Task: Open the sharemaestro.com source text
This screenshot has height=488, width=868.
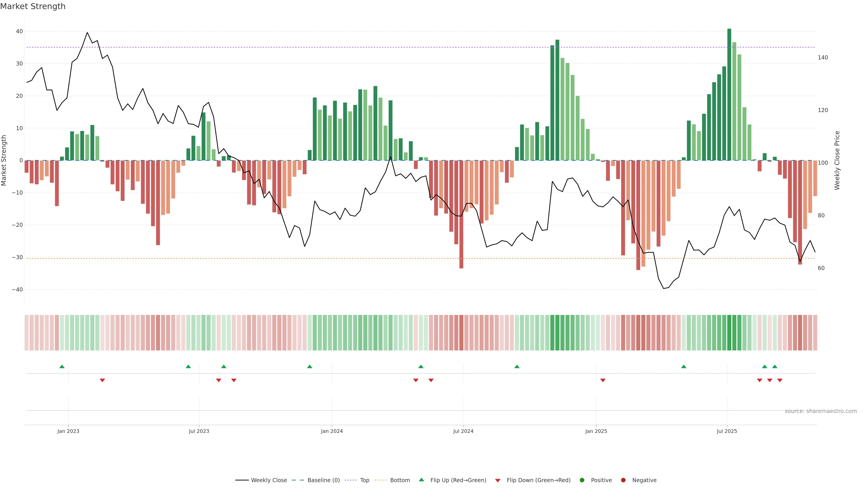Action: click(x=821, y=411)
